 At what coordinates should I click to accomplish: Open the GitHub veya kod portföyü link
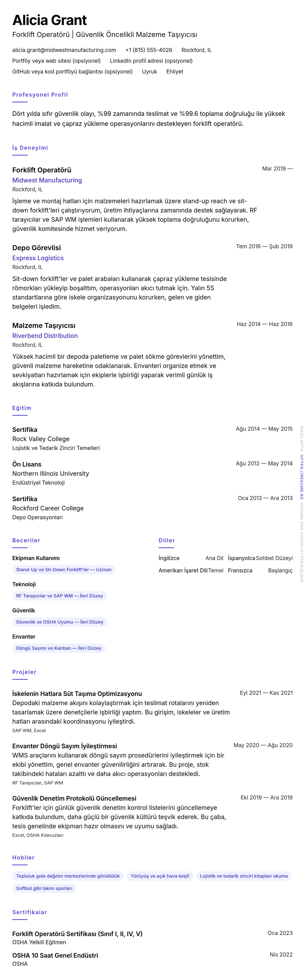72,71
